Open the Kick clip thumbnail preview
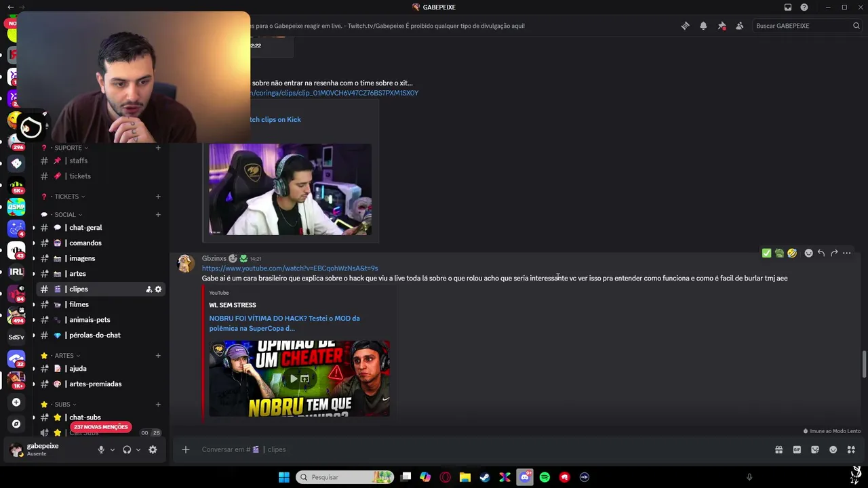This screenshot has width=868, height=488. coord(290,189)
